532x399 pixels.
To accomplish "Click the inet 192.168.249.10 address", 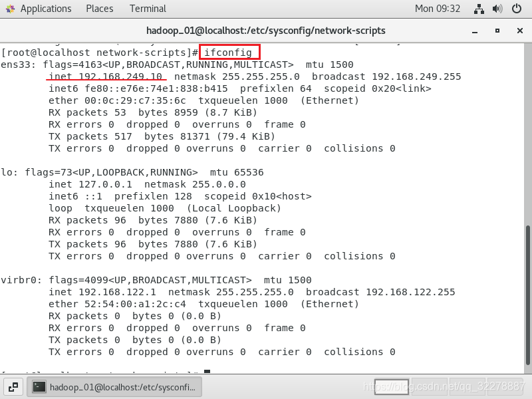I will pyautogui.click(x=105, y=76).
